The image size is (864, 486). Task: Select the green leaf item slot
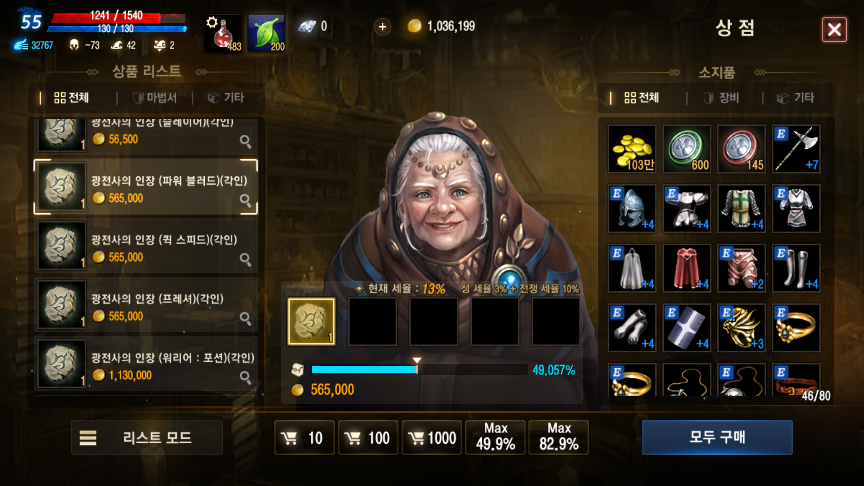point(267,33)
